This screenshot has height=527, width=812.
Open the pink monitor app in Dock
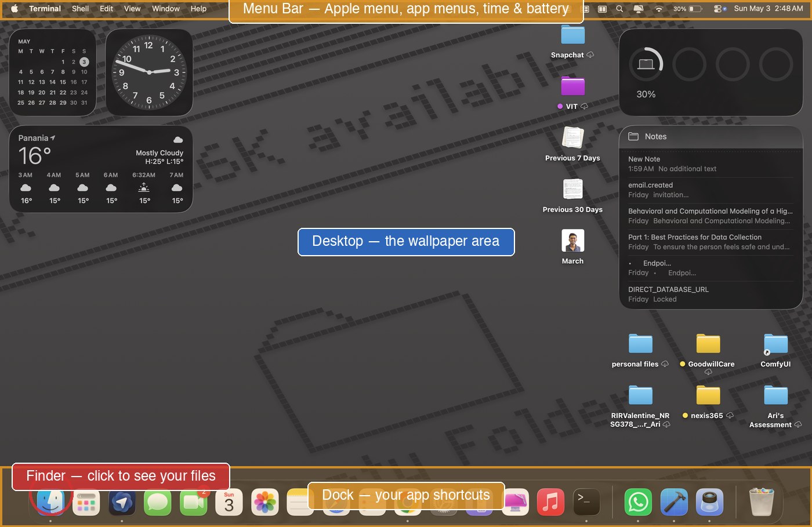(x=515, y=502)
